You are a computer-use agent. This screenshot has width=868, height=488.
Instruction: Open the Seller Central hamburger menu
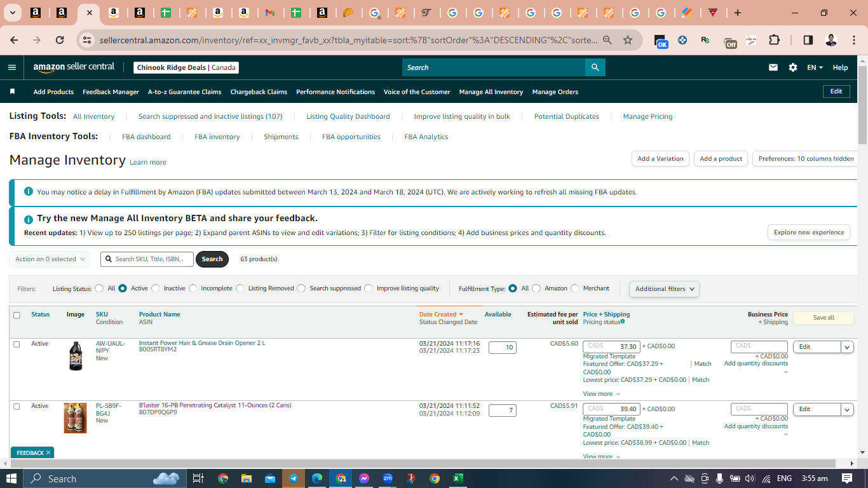12,67
